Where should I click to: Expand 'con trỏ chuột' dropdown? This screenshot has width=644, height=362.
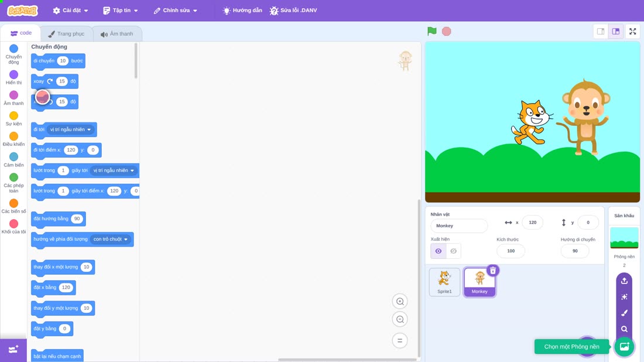(111, 239)
